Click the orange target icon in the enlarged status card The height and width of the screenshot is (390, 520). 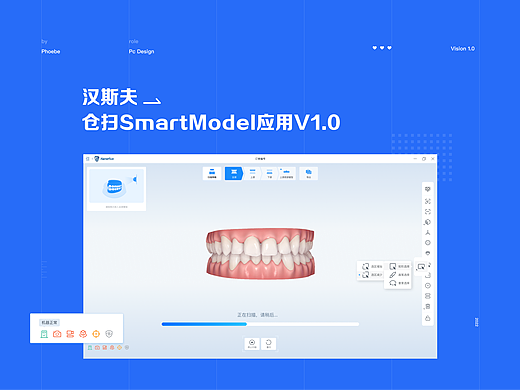click(x=96, y=334)
